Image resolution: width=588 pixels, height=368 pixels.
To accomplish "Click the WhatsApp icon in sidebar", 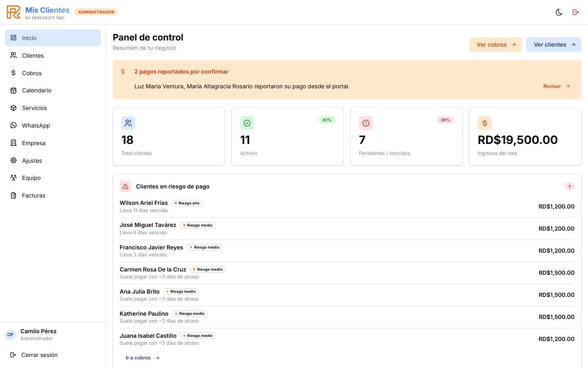I will (13, 126).
